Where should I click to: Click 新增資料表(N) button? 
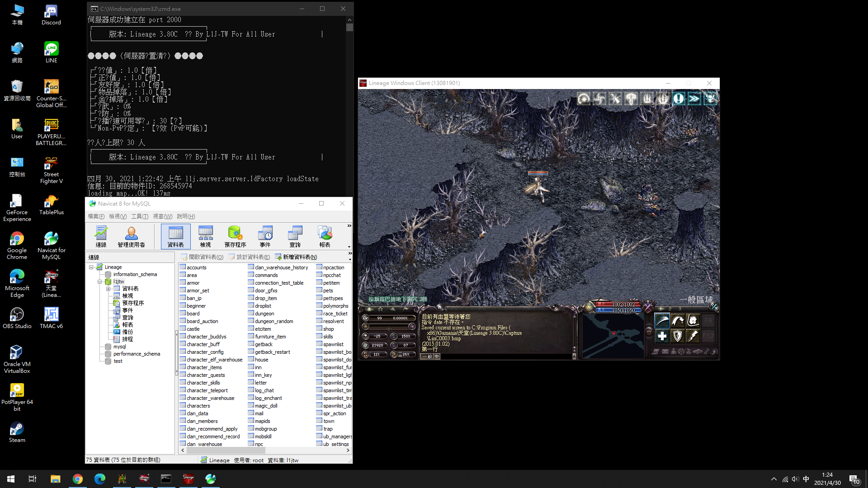[296, 257]
